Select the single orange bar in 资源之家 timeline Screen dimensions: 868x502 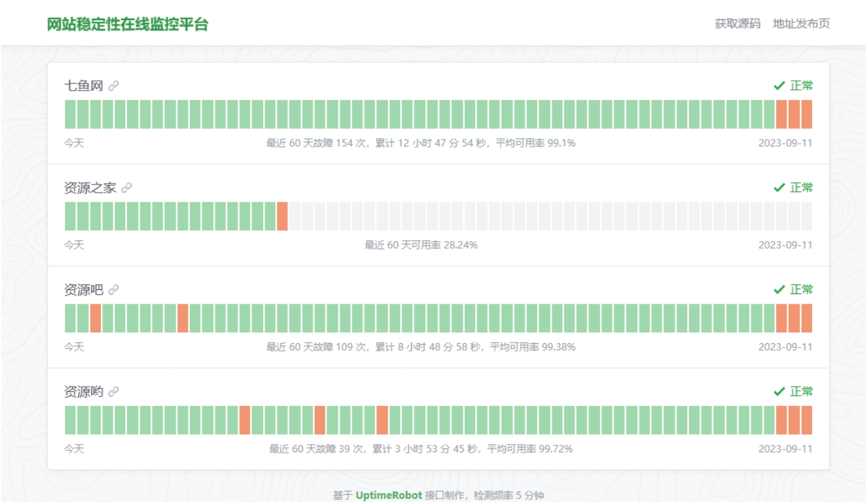(x=282, y=216)
